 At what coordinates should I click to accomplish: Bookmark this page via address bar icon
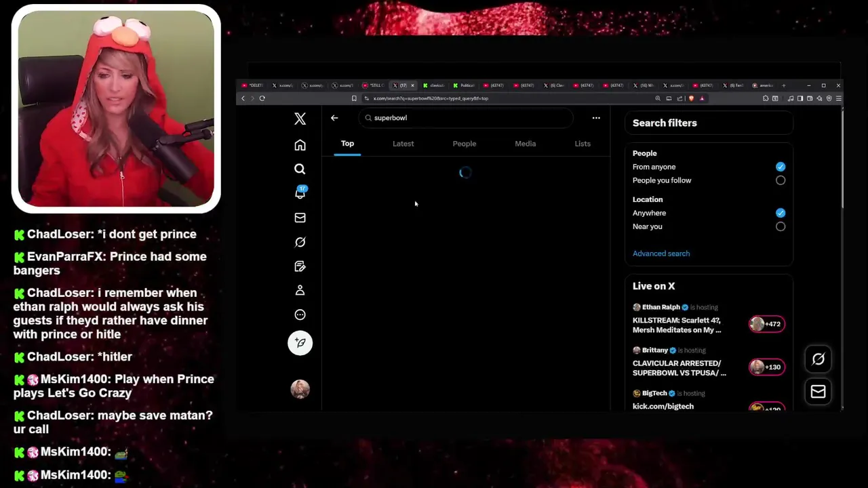pyautogui.click(x=354, y=98)
